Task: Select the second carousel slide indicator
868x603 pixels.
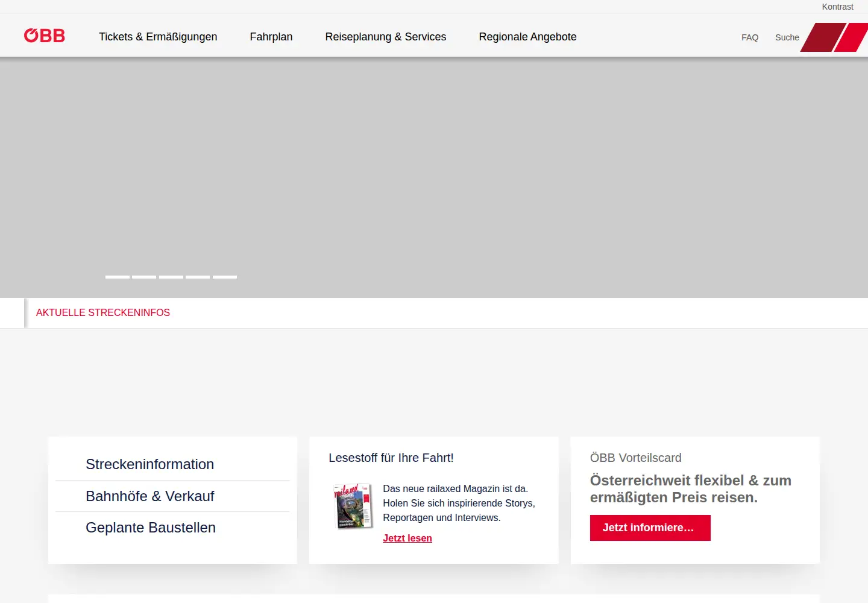Action: pyautogui.click(x=144, y=277)
